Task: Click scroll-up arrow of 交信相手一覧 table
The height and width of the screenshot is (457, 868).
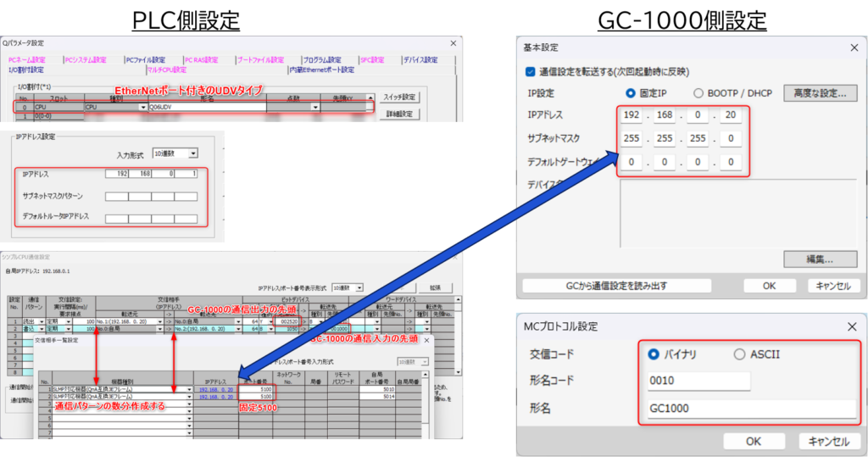Action: [426, 375]
